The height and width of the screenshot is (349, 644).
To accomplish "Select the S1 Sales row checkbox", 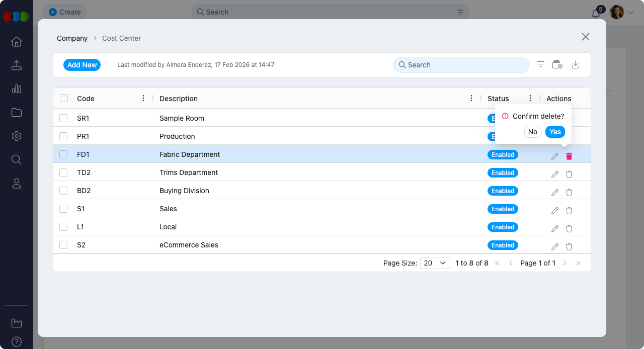I will click(x=63, y=209).
